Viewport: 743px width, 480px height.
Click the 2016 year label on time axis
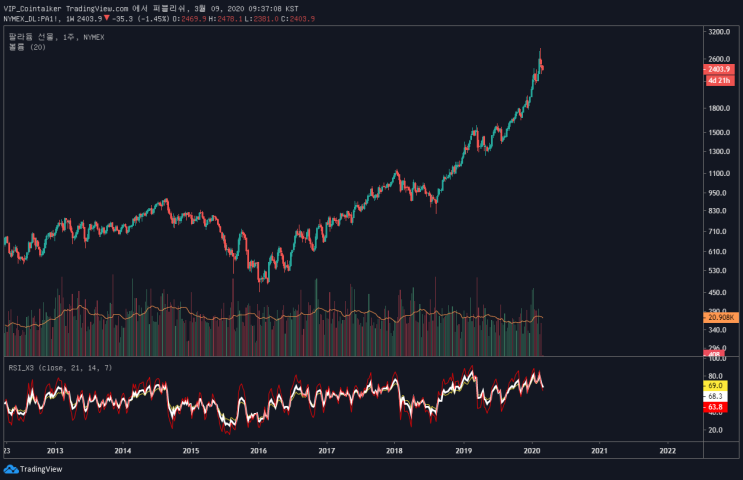(259, 451)
